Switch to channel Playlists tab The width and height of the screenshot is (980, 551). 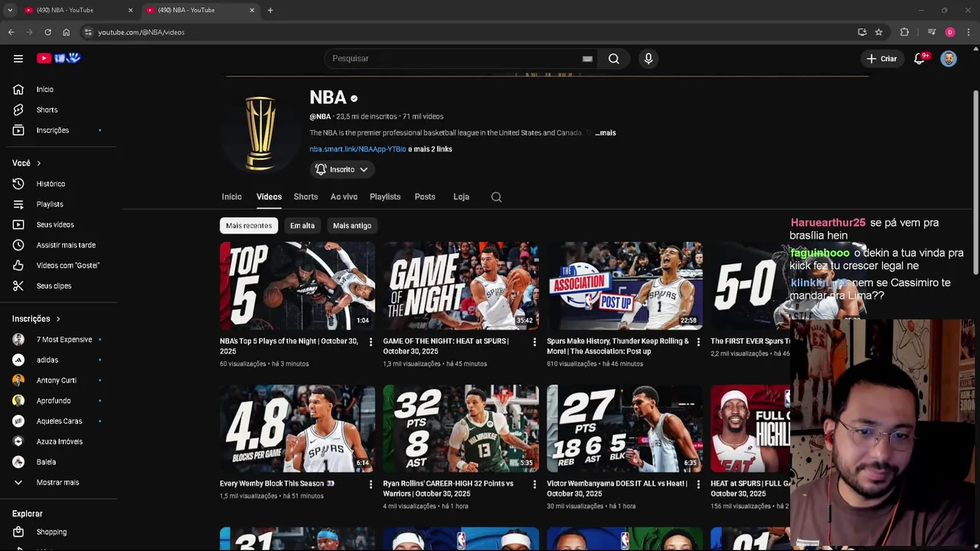385,197
